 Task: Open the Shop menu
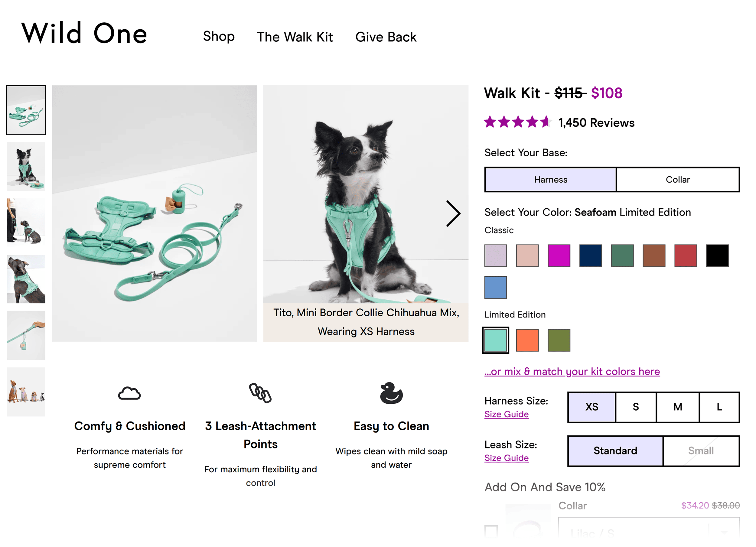[x=219, y=37]
